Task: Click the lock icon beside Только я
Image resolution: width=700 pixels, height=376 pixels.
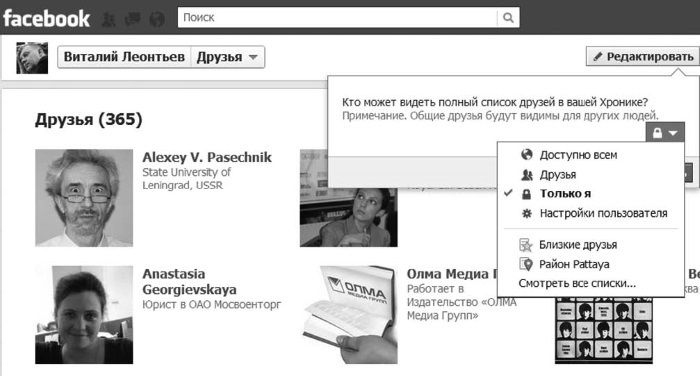Action: point(527,194)
